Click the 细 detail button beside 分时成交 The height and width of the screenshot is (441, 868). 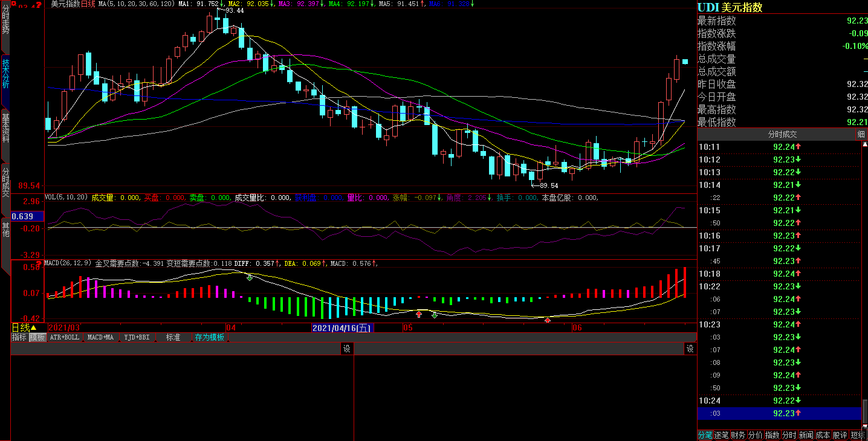[861, 135]
